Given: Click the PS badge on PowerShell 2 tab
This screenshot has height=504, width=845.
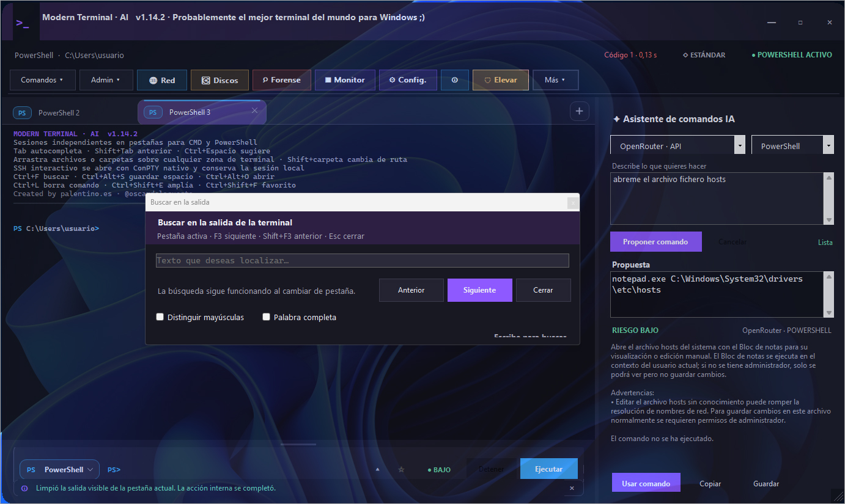Looking at the screenshot, I should pyautogui.click(x=22, y=113).
